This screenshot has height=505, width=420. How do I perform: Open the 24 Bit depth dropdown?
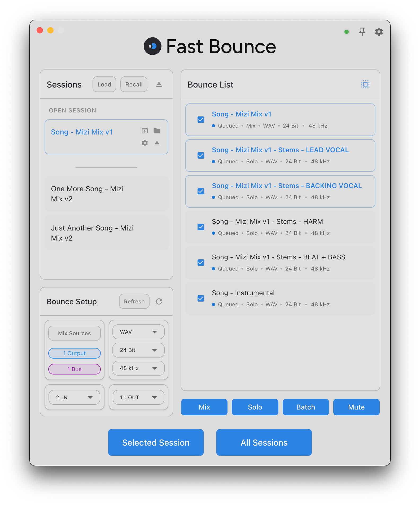(138, 350)
